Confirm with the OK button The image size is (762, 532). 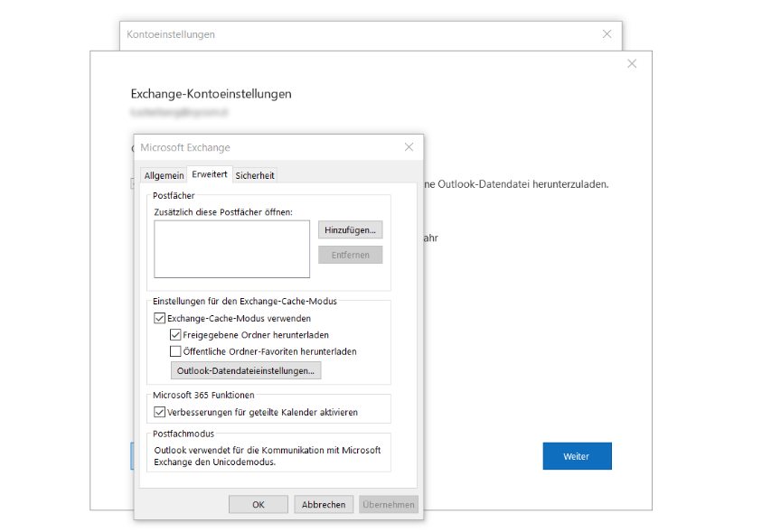pyautogui.click(x=259, y=504)
